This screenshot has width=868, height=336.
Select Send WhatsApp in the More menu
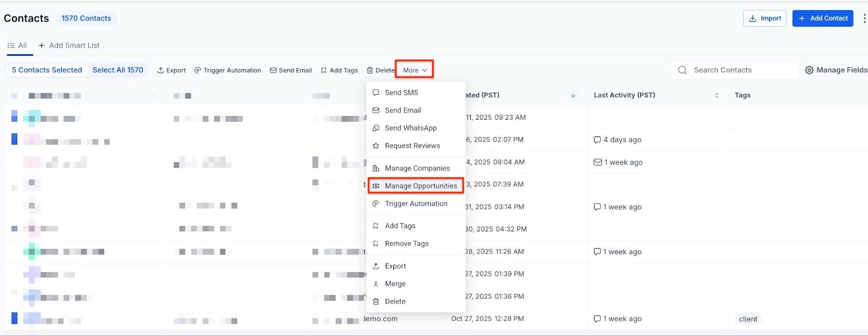pyautogui.click(x=410, y=128)
